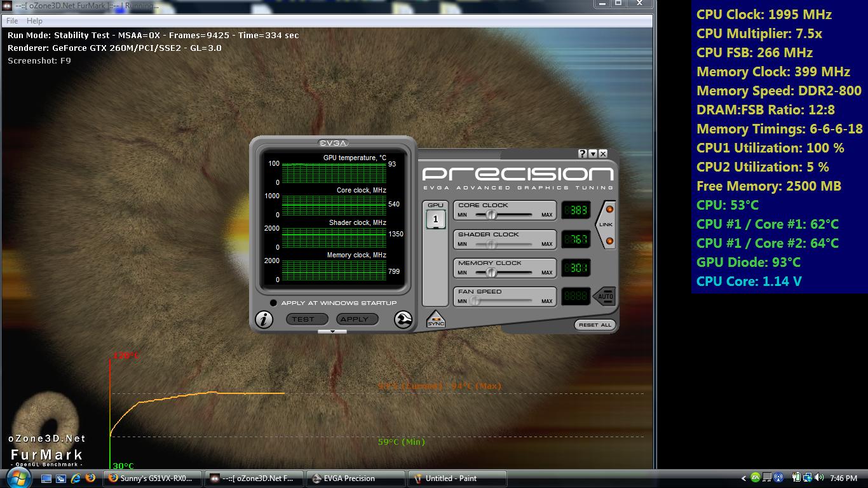Click the core clock value display

click(576, 210)
